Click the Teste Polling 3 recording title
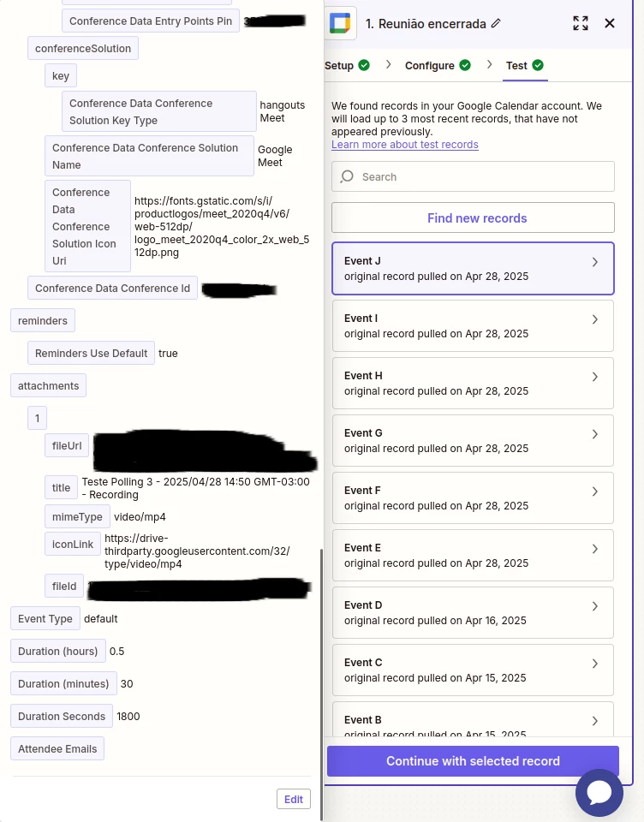Image resolution: width=644 pixels, height=822 pixels. point(195,488)
